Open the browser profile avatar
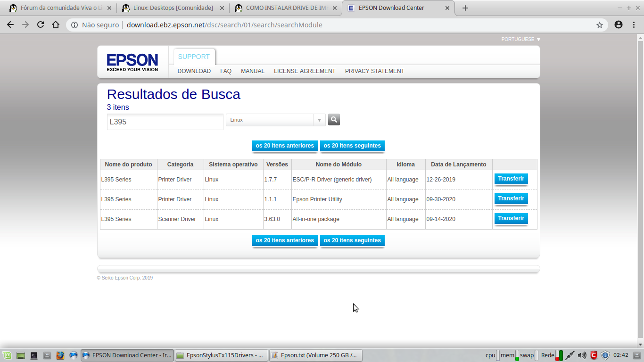644x362 pixels. pyautogui.click(x=619, y=25)
